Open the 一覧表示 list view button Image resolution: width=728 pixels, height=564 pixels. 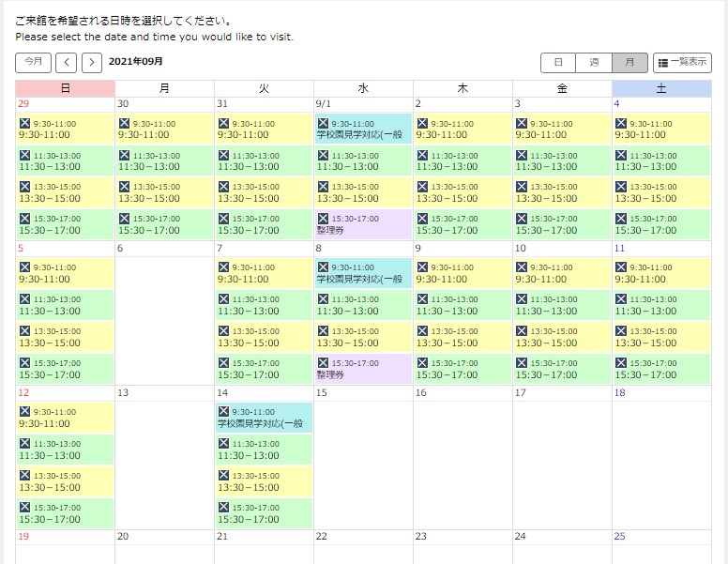pyautogui.click(x=682, y=62)
